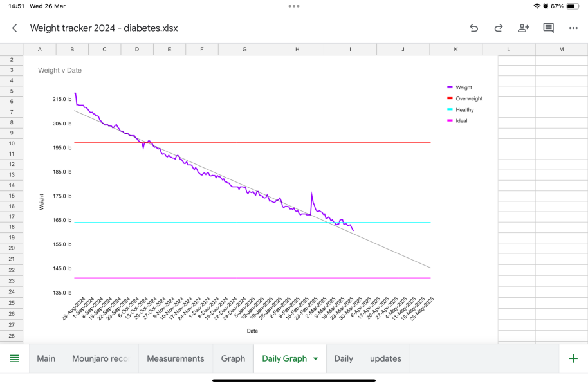Select the column J header

tap(402, 49)
